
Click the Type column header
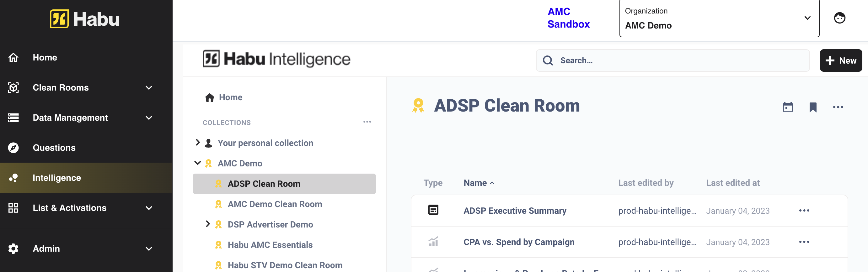[433, 183]
